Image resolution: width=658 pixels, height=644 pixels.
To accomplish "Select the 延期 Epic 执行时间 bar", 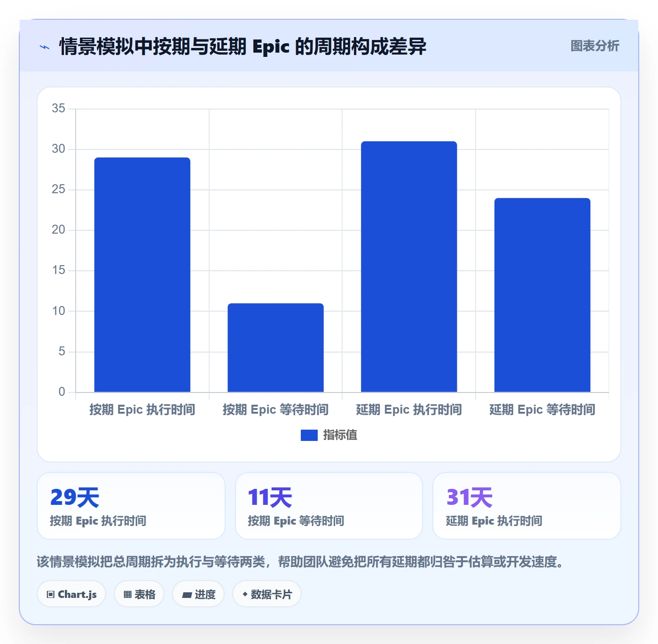I will coord(409,267).
